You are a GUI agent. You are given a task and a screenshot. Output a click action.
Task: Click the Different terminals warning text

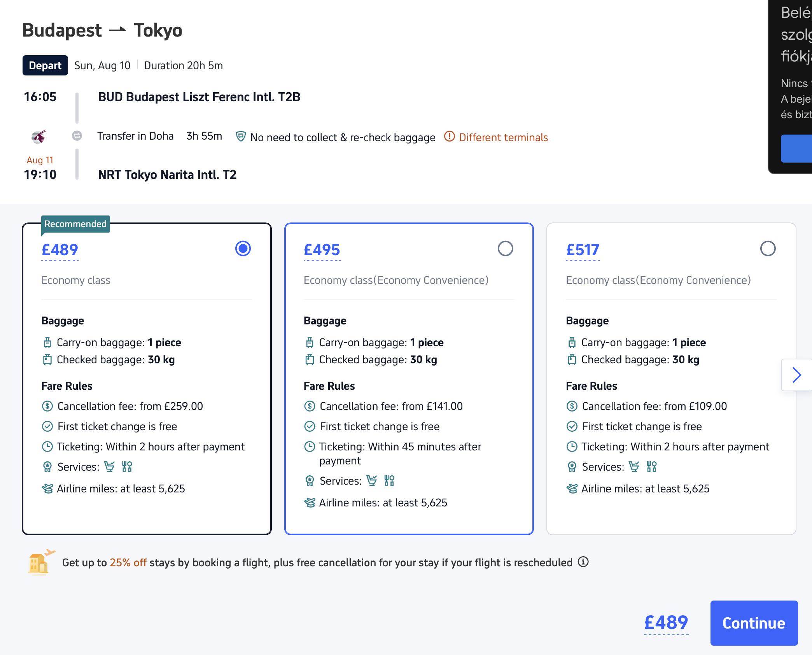(503, 137)
